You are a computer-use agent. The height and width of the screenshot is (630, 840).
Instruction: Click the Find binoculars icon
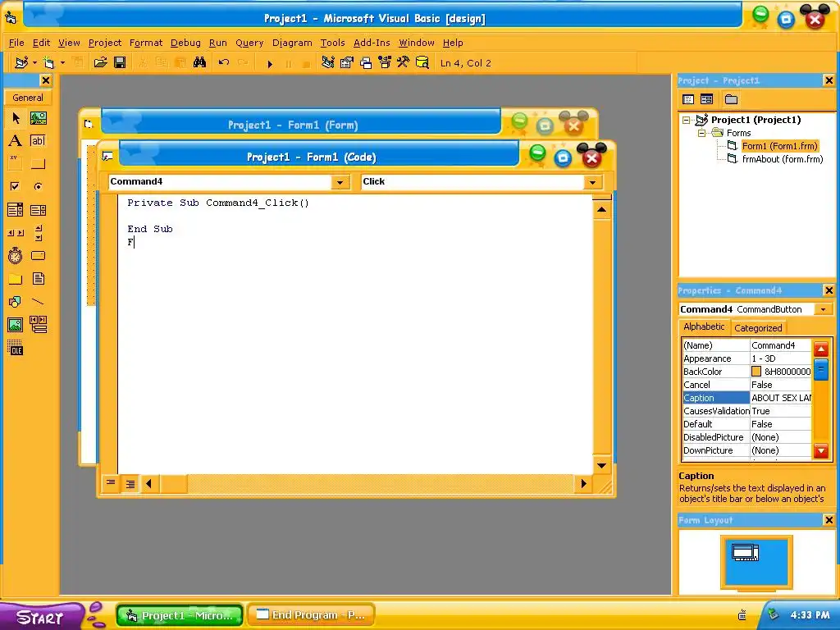pos(200,62)
